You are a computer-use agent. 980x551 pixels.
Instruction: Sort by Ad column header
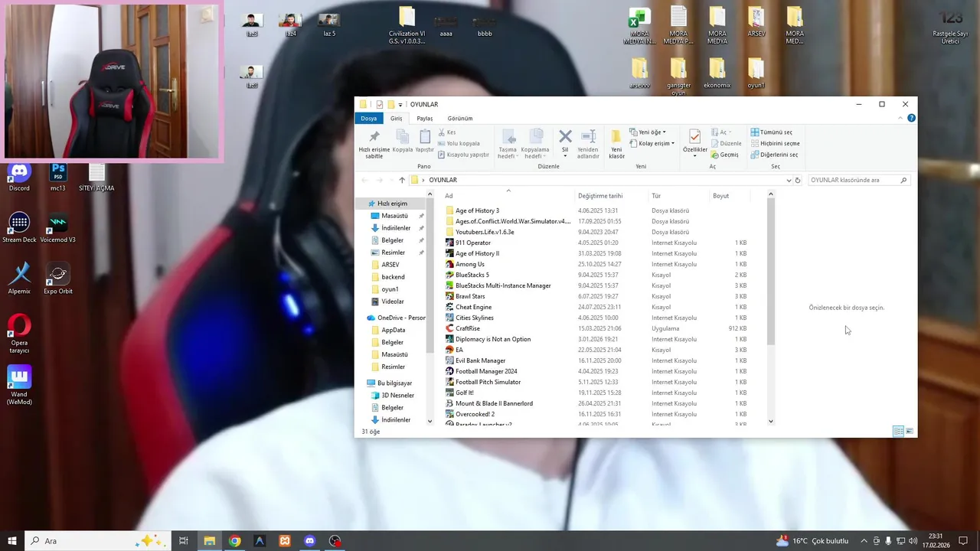(x=449, y=196)
